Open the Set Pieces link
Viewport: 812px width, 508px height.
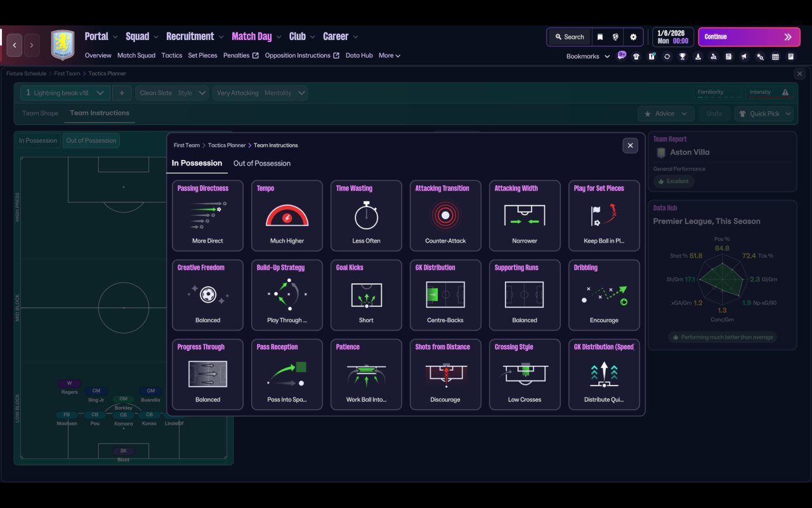point(202,55)
